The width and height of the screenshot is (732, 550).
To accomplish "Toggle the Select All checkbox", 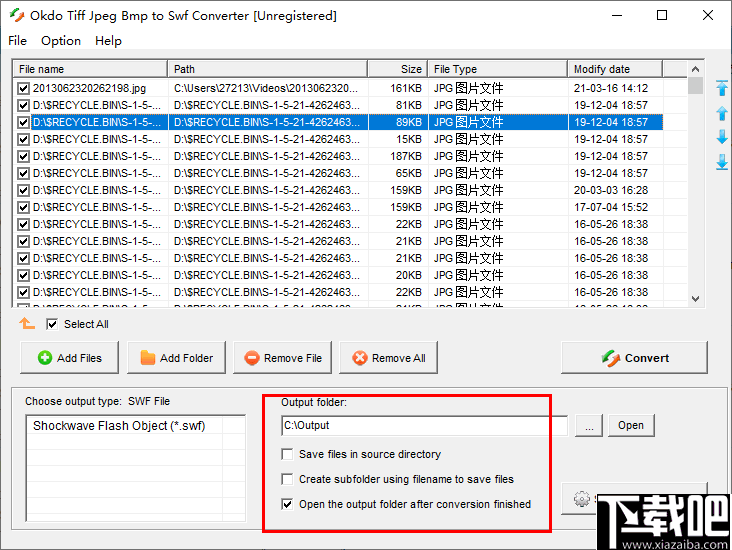I will point(52,324).
